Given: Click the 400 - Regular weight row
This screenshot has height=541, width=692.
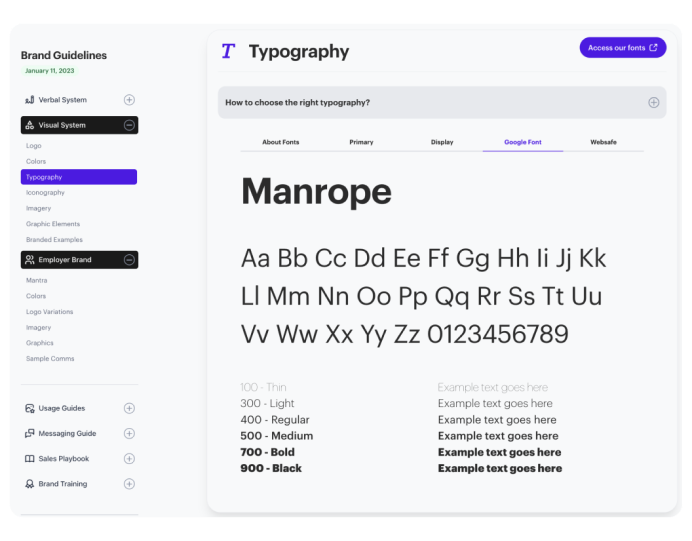Looking at the screenshot, I should click(275, 420).
